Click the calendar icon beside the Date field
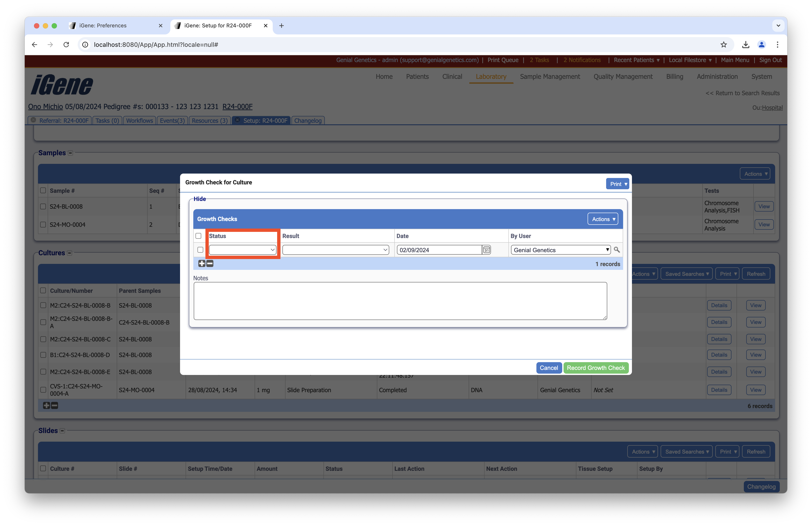Image resolution: width=812 pixels, height=526 pixels. pos(486,250)
